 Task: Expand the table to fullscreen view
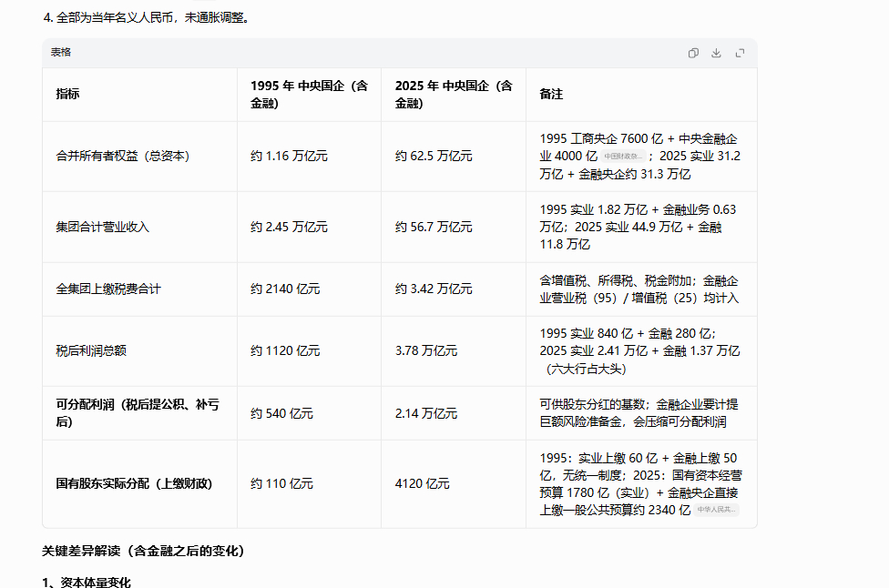(740, 53)
